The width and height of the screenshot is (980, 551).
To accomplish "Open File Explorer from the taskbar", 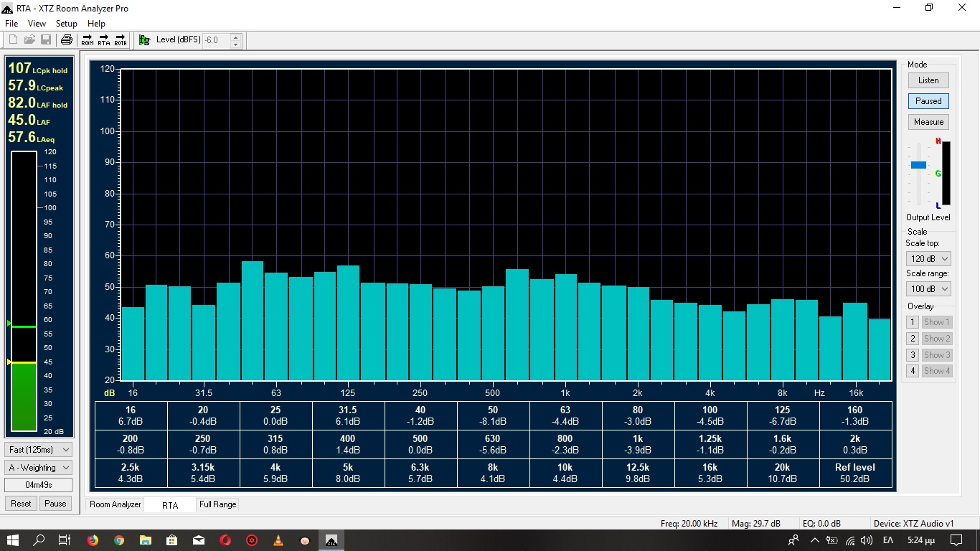I will coord(146,540).
